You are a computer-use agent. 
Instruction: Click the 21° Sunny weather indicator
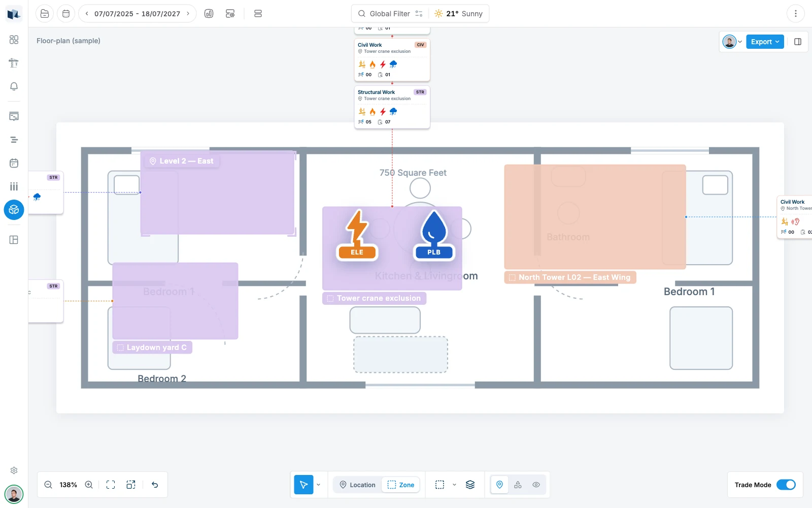click(x=458, y=14)
